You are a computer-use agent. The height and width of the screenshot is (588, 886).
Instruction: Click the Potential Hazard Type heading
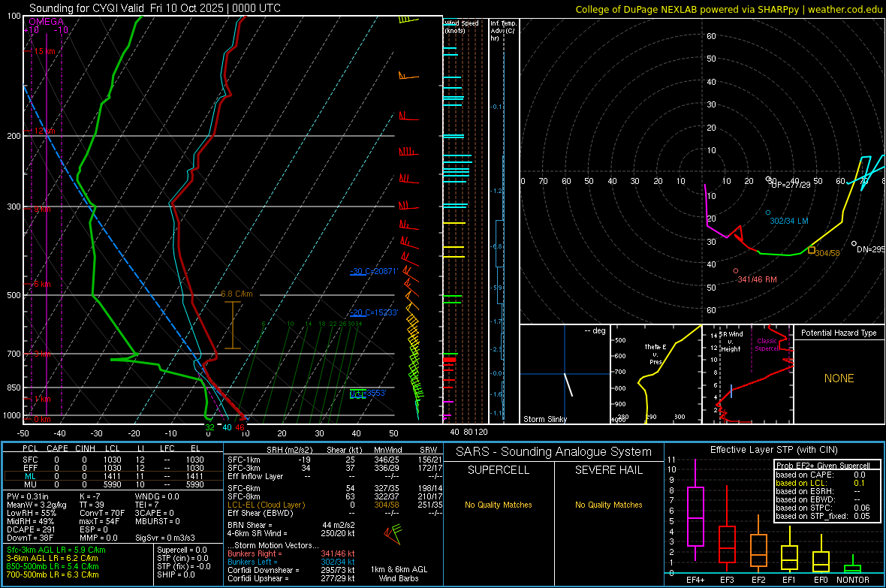(x=839, y=333)
